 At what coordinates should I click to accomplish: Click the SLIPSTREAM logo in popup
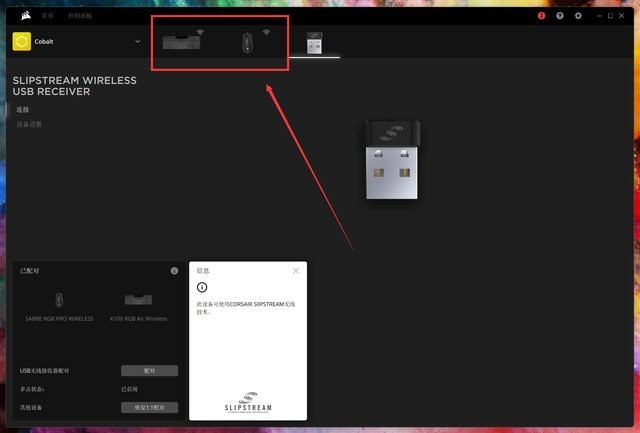point(248,402)
